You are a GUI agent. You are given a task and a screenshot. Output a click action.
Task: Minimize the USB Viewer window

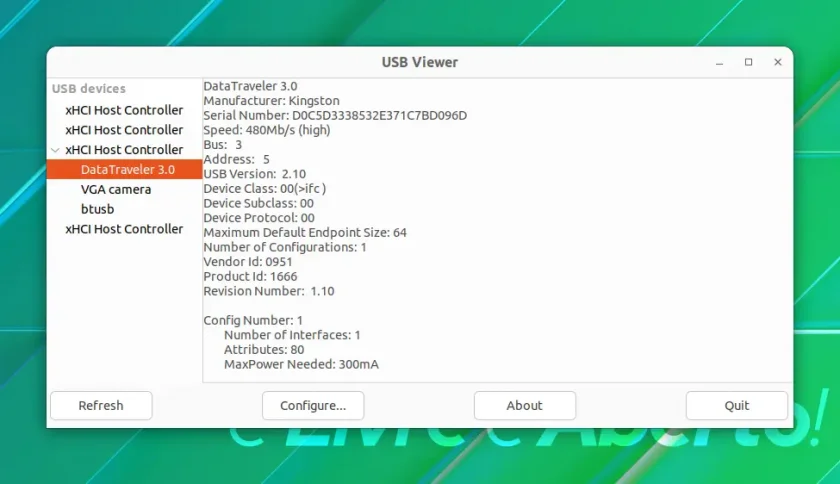click(719, 62)
